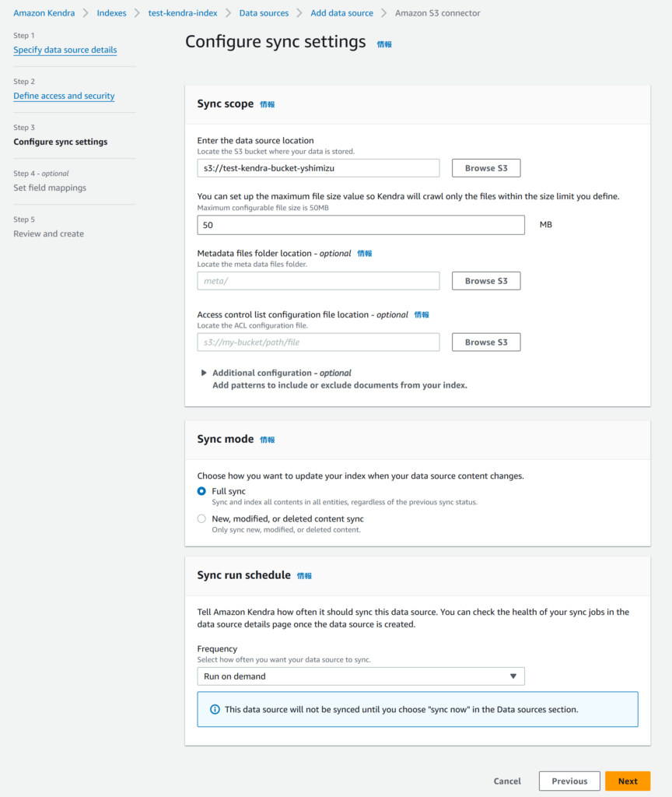Open test-kendra-index breadcrumb link
672x797 pixels.
[x=182, y=13]
